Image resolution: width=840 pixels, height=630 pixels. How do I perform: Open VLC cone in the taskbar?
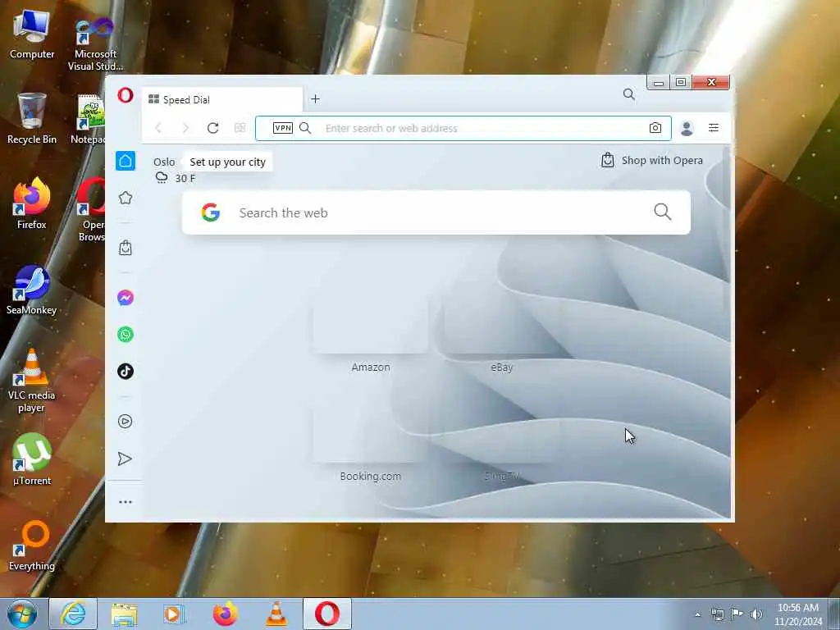pyautogui.click(x=276, y=614)
